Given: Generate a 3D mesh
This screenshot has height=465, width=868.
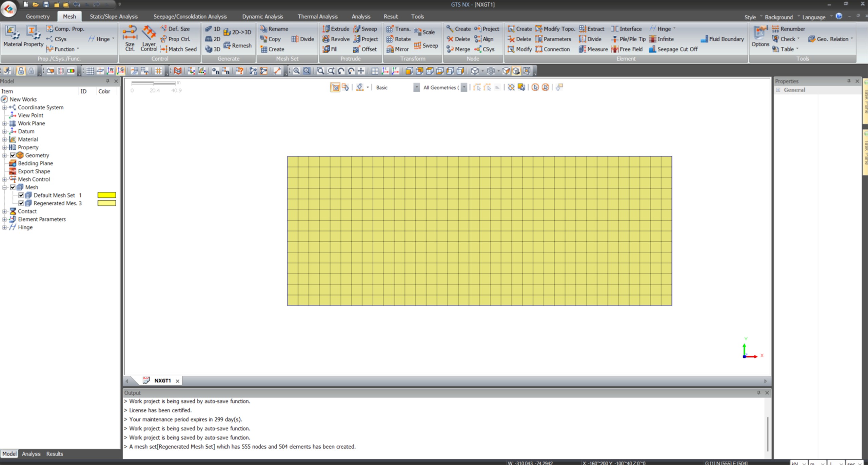Looking at the screenshot, I should 213,49.
